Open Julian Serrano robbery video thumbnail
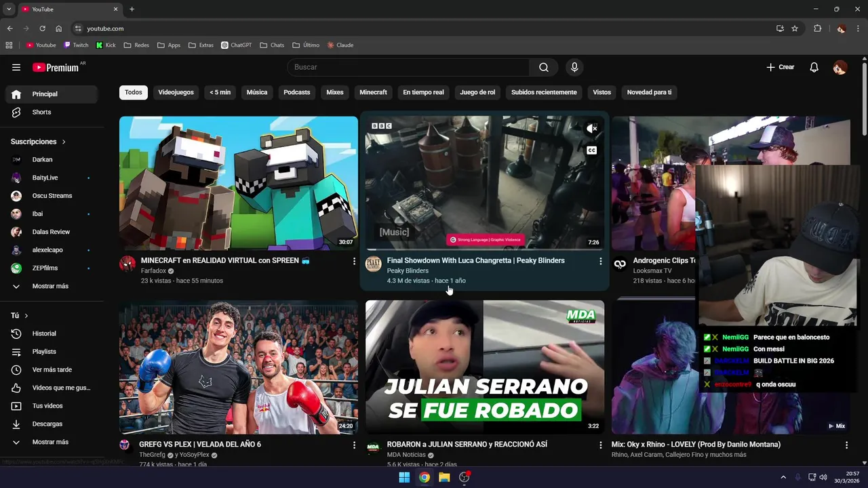This screenshot has height=488, width=868. 485,367
